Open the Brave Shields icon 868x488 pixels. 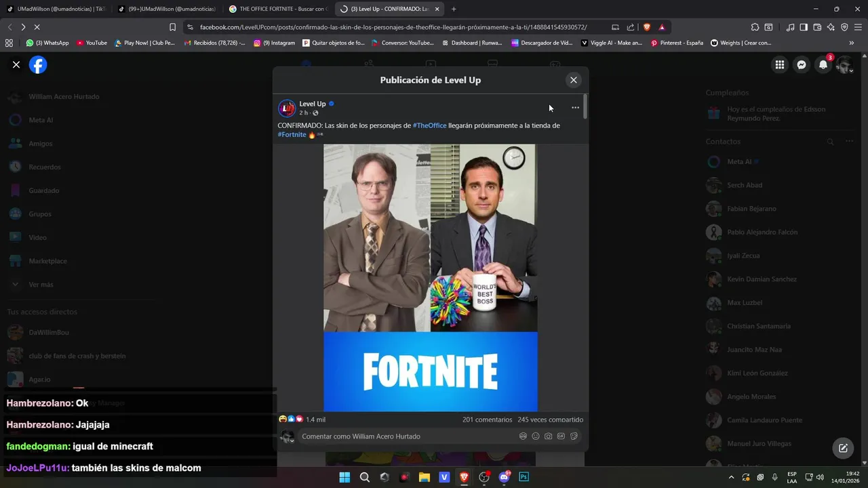tap(646, 27)
